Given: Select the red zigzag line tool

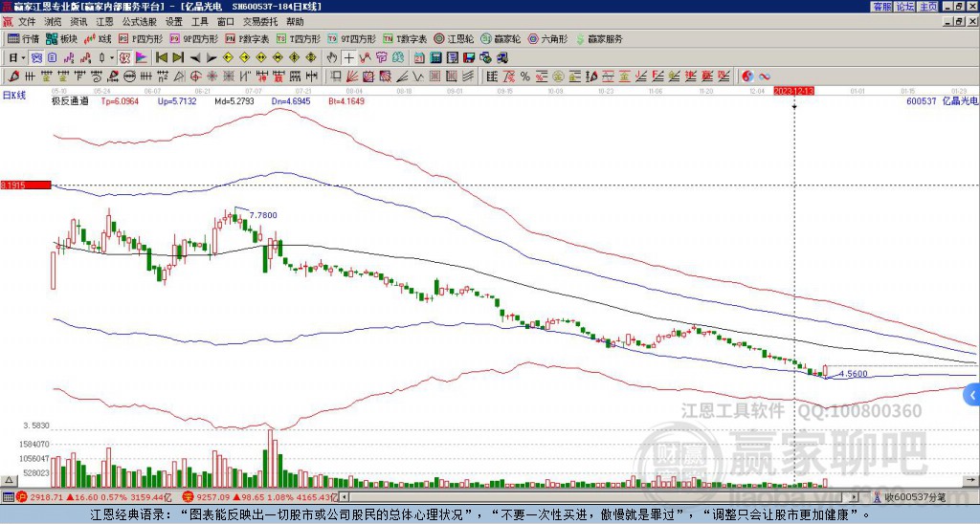Looking at the screenshot, I should click(x=365, y=58).
